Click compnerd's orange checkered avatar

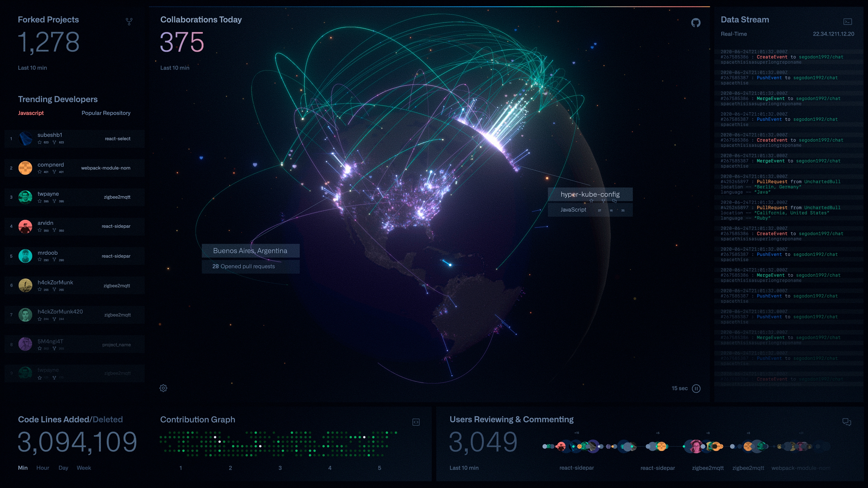(x=25, y=168)
